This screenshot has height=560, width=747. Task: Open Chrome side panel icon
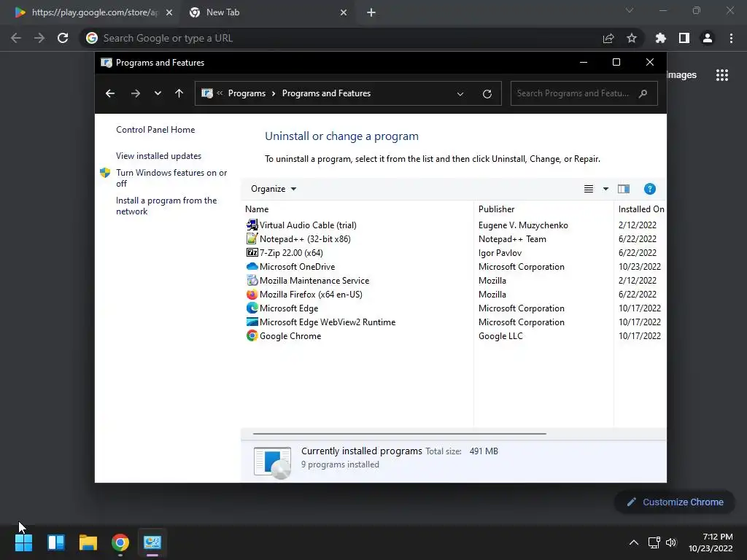(x=684, y=38)
